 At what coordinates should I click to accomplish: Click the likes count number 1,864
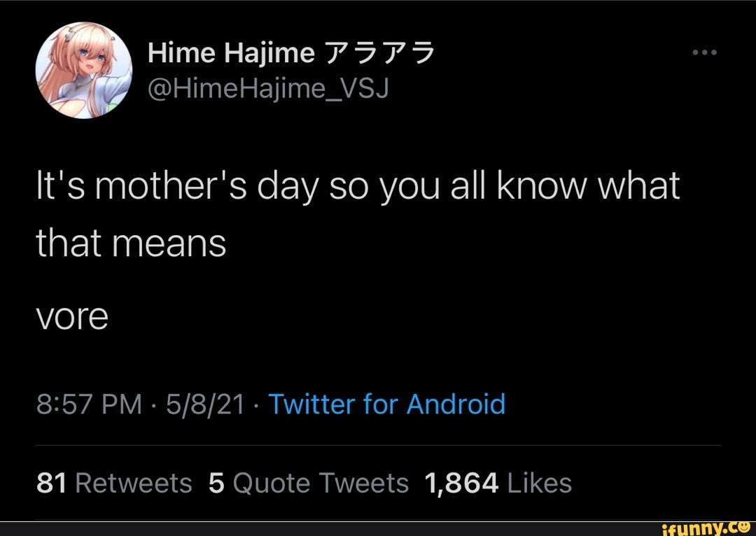click(x=461, y=483)
